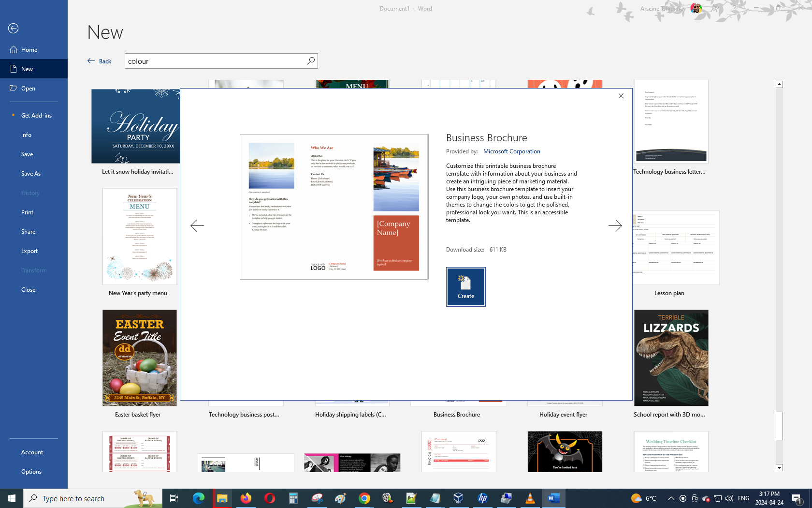The width and height of the screenshot is (812, 508).
Task: Go Back from search results
Action: pyautogui.click(x=100, y=61)
